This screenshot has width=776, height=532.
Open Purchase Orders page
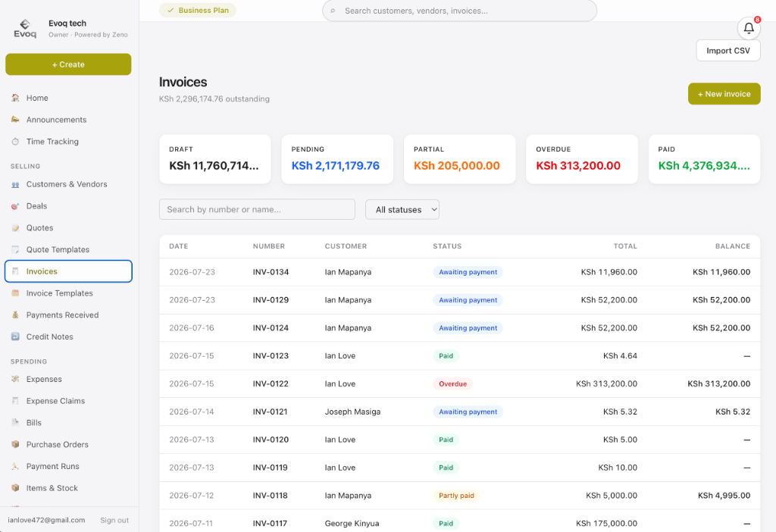coord(68,444)
